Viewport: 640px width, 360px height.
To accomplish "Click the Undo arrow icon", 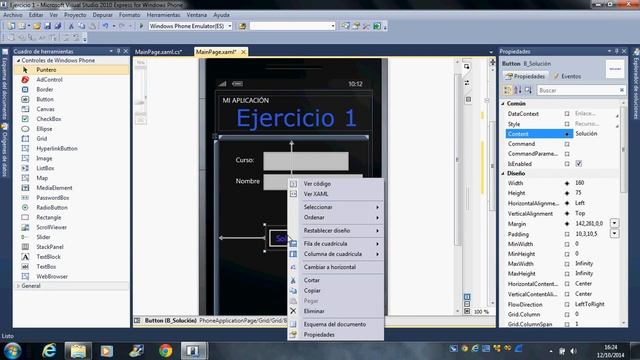I will (x=105, y=26).
